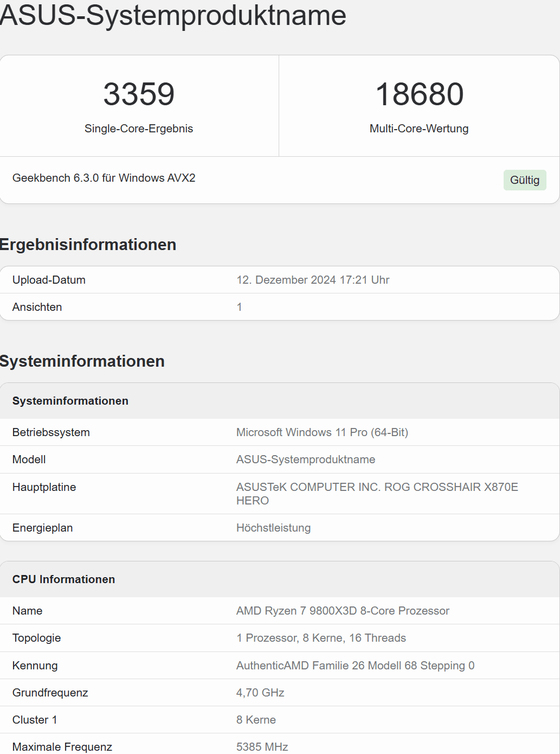The width and height of the screenshot is (560, 754).
Task: Click 'Geekbench 6.3.0 für Windows AVX2' text
Action: (104, 178)
